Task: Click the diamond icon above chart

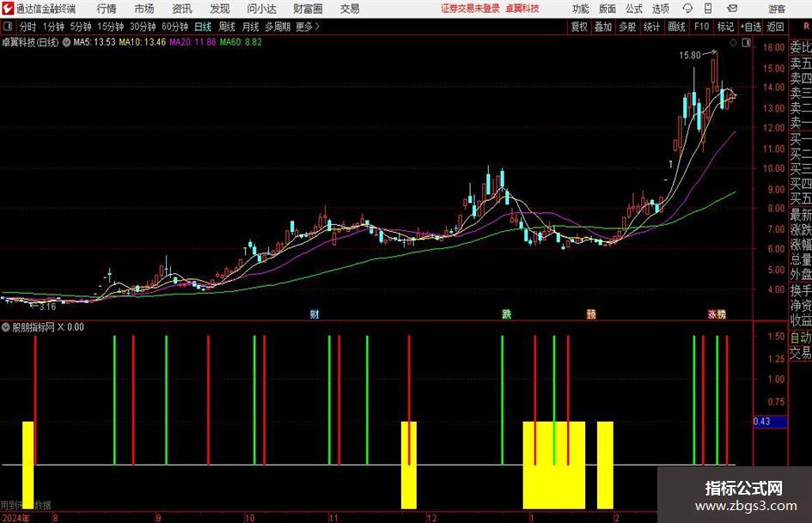Action: 733,43
